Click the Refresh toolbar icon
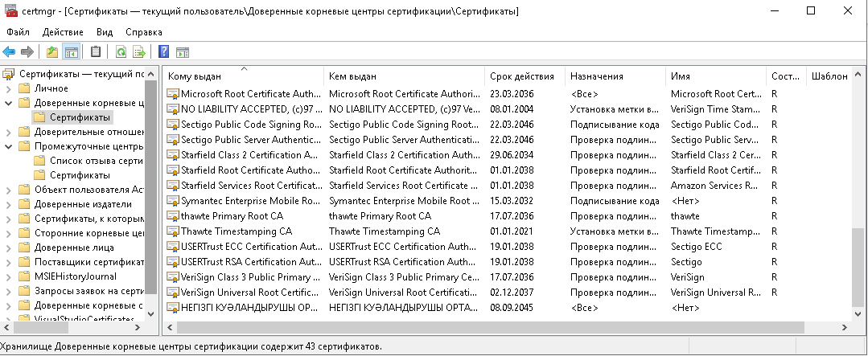This screenshot has height=356, width=868. coord(121,52)
